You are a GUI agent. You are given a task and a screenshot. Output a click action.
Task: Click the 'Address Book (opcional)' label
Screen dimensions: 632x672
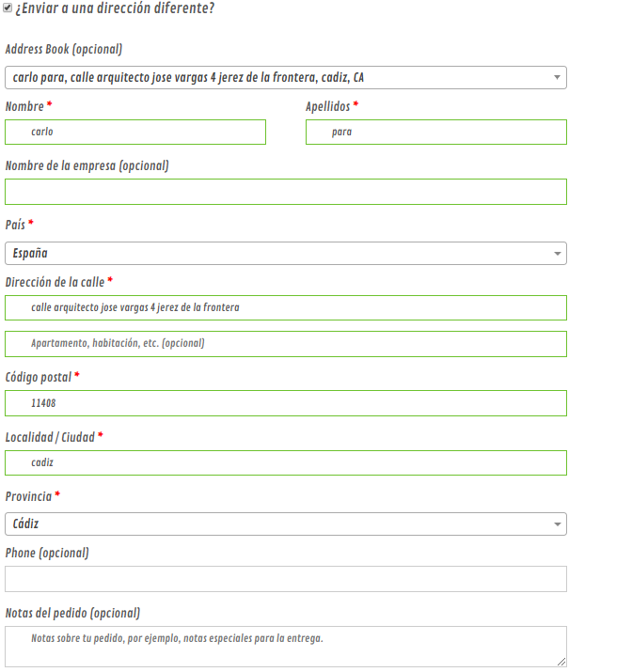pos(63,49)
